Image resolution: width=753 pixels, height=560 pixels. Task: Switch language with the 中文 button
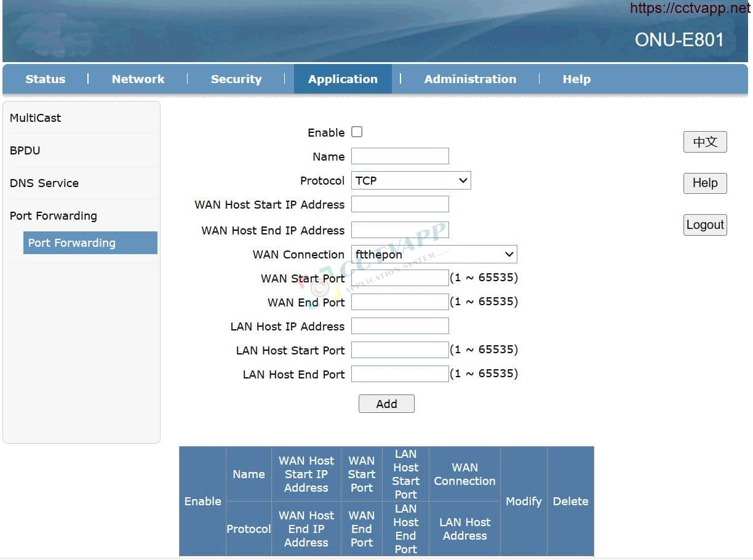click(x=705, y=142)
